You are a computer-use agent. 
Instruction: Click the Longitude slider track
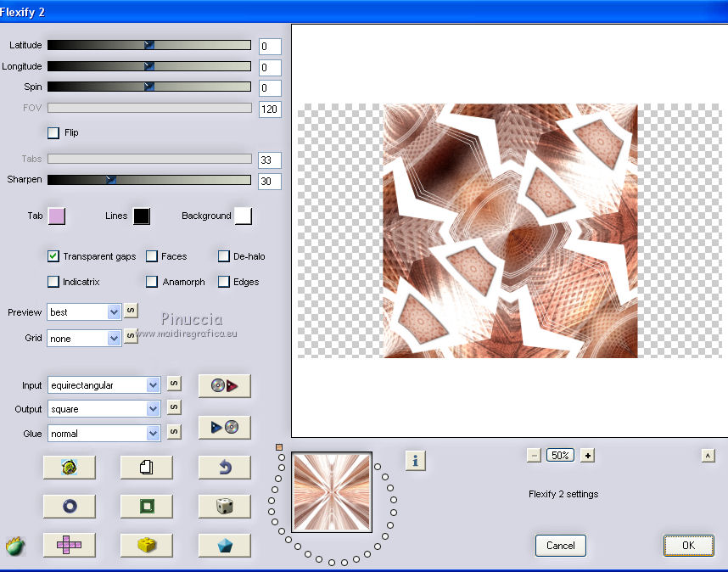coord(149,66)
